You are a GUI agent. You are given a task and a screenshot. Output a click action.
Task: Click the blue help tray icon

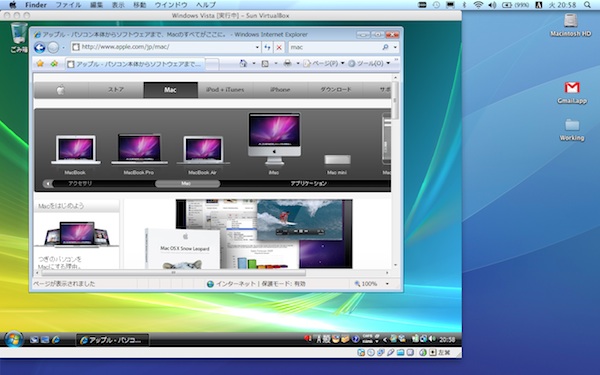click(x=355, y=339)
